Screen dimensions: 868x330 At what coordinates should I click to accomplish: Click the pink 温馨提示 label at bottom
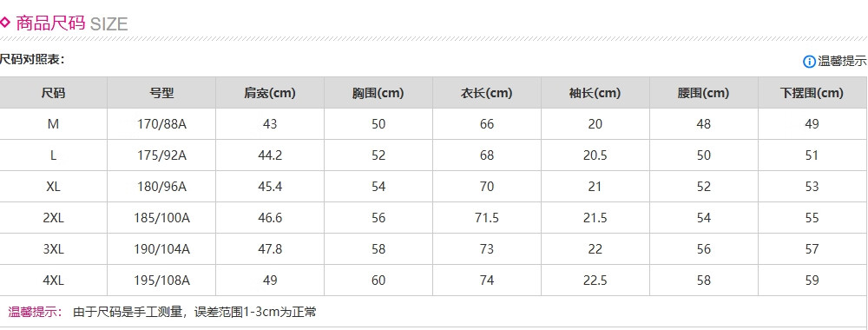pyautogui.click(x=36, y=312)
